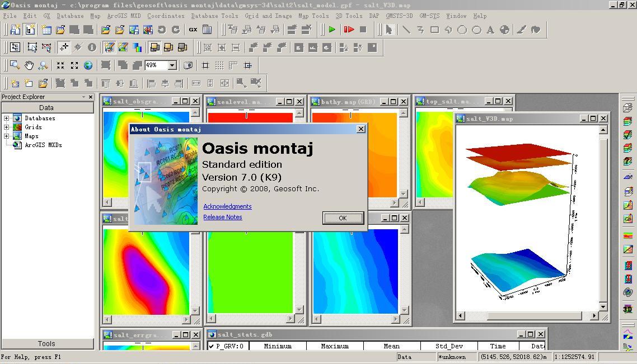The height and width of the screenshot is (364, 637).
Task: Click the globe icon in zoom toolbar
Action: [88, 65]
